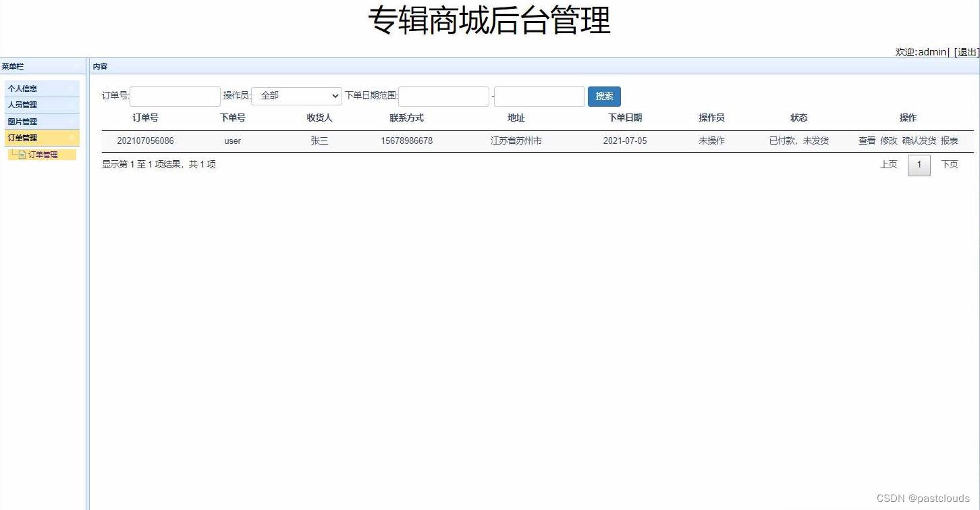Click the 欢迎:admin welcome text
The width and height of the screenshot is (980, 510).
(x=921, y=52)
